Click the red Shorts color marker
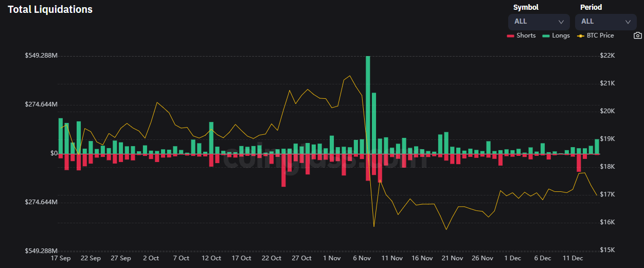The width and height of the screenshot is (644, 268). pos(510,36)
